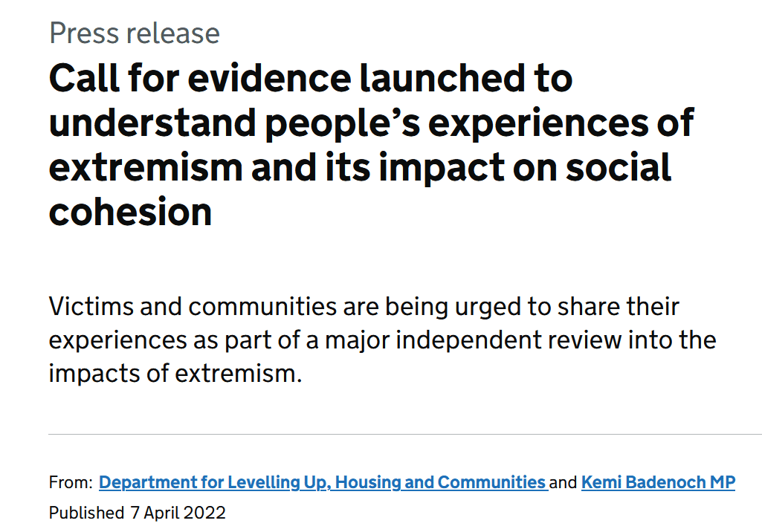This screenshot has width=762, height=532.
Task: Click 'impacts of extremism.' ending the summary
Action: pyautogui.click(x=175, y=373)
